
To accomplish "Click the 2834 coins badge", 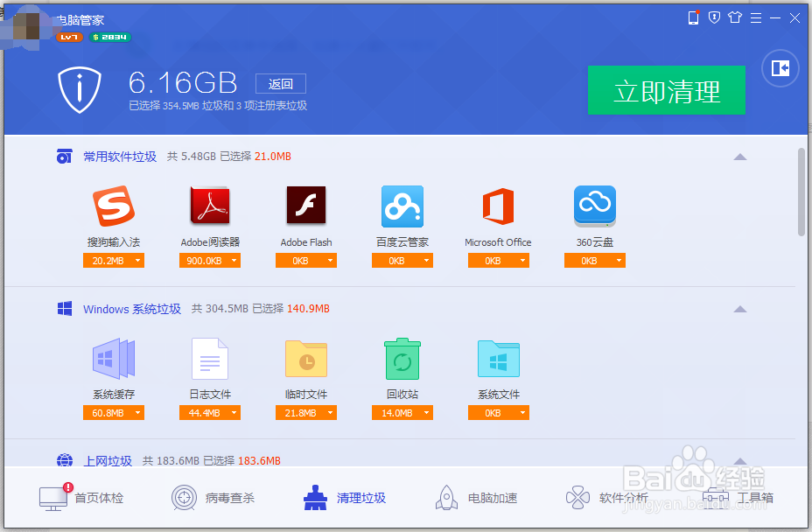I will tap(109, 38).
